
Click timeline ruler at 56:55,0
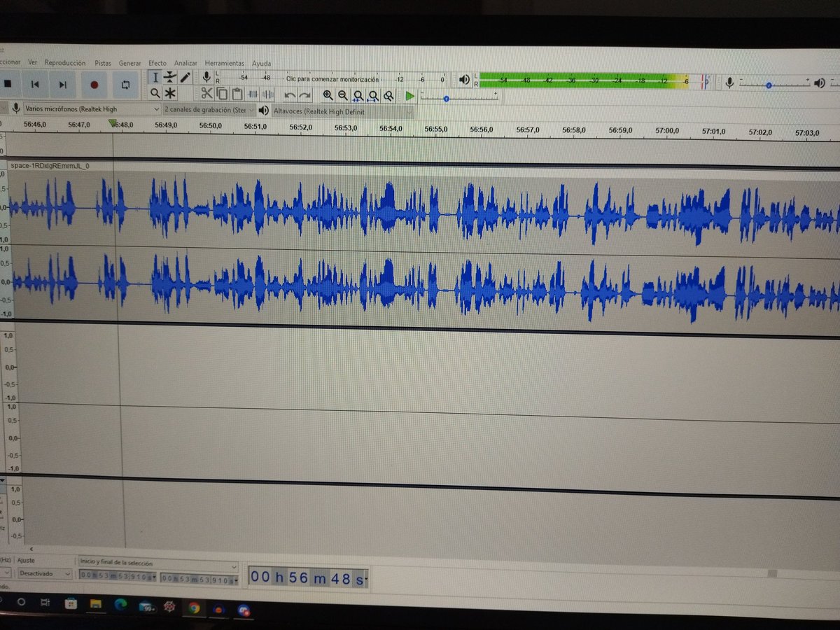click(436, 129)
